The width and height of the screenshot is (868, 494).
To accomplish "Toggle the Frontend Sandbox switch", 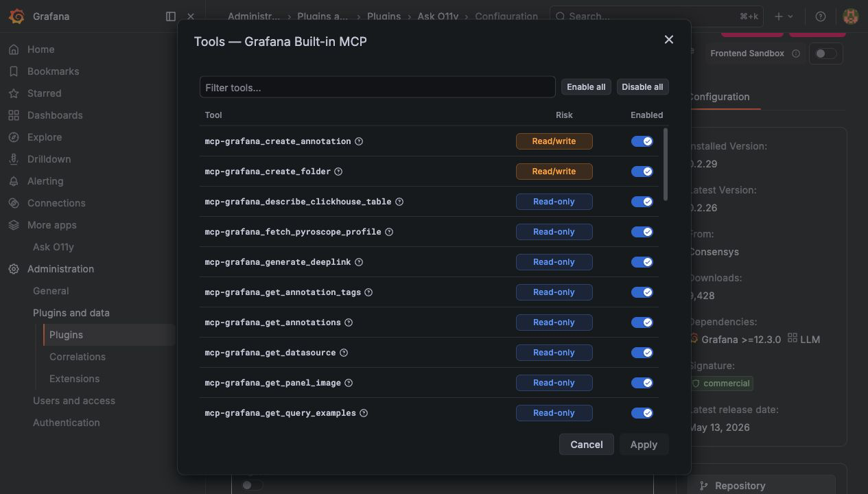I will click(x=825, y=54).
